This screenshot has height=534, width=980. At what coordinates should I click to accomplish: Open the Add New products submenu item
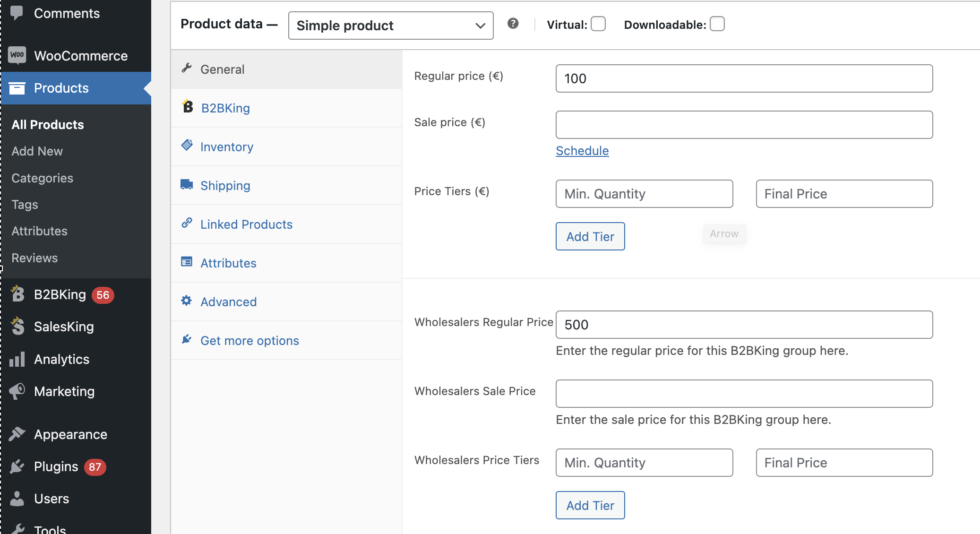[37, 151]
